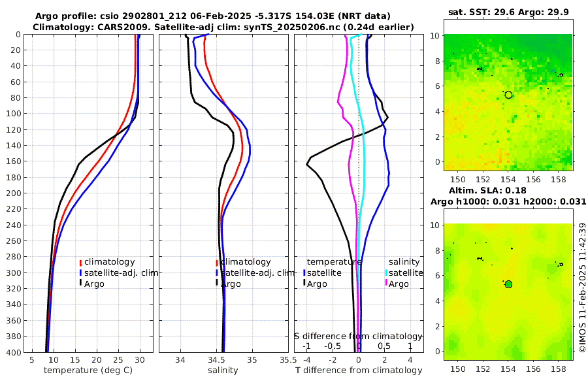
Task: Click 'satellite-adj. clim' legend text in temperature panel
Action: (x=121, y=272)
